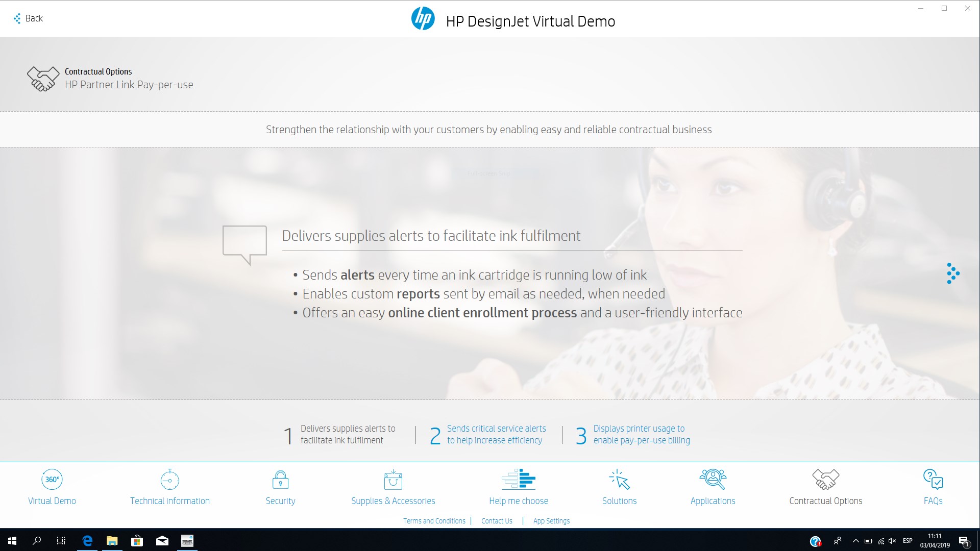The height and width of the screenshot is (551, 980).
Task: Show hidden system tray icons chevron
Action: (855, 541)
